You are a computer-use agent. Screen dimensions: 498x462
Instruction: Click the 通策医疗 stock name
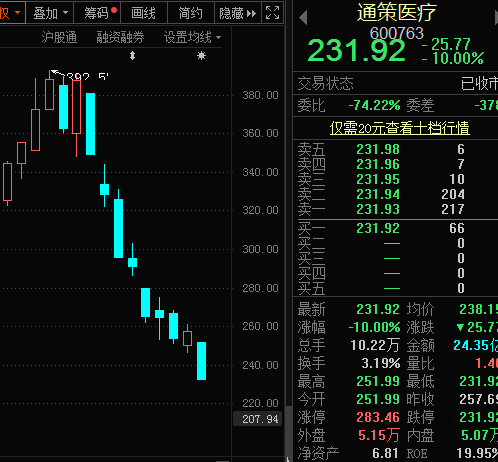tap(397, 12)
